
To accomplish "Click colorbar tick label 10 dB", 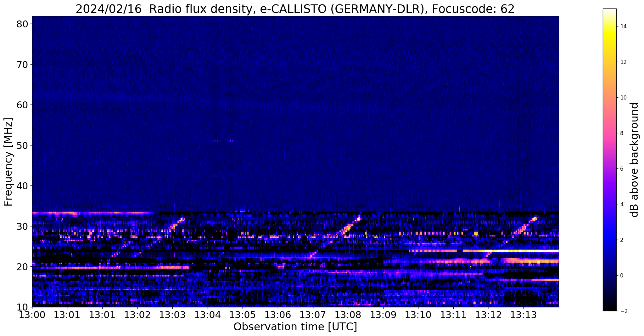I will pyautogui.click(x=623, y=98).
